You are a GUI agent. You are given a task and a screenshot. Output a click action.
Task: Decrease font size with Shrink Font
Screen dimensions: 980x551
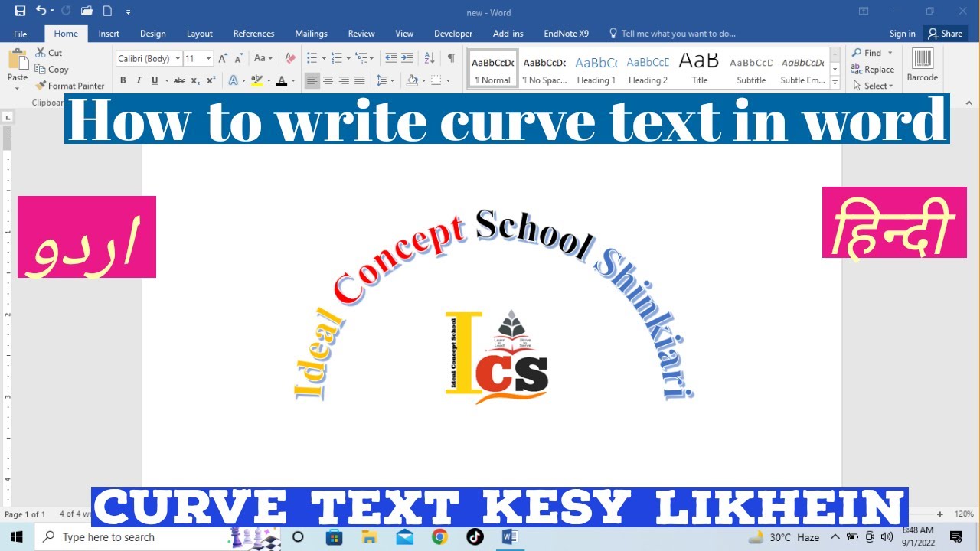pyautogui.click(x=238, y=58)
